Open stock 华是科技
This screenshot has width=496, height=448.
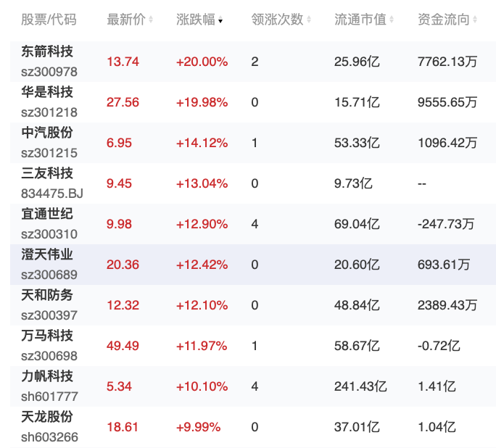tap(47, 92)
